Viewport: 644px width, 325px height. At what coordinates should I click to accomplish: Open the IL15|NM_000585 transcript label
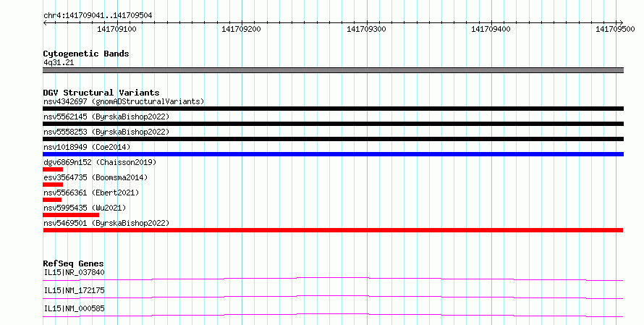(x=75, y=308)
